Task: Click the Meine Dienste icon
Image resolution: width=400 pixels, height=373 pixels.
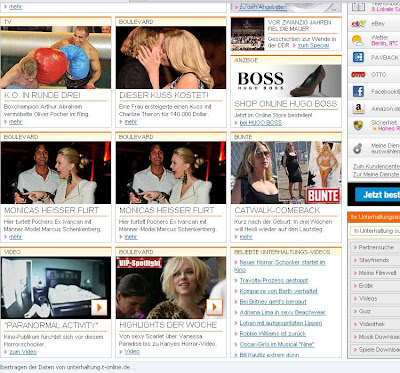Action: click(358, 149)
